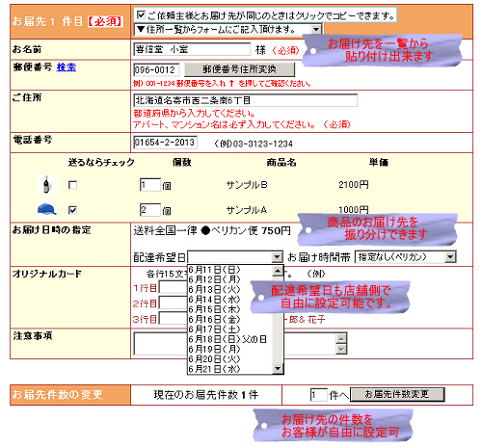Click the date list scroll-down arrow
This screenshot has height=448, width=482.
[278, 368]
